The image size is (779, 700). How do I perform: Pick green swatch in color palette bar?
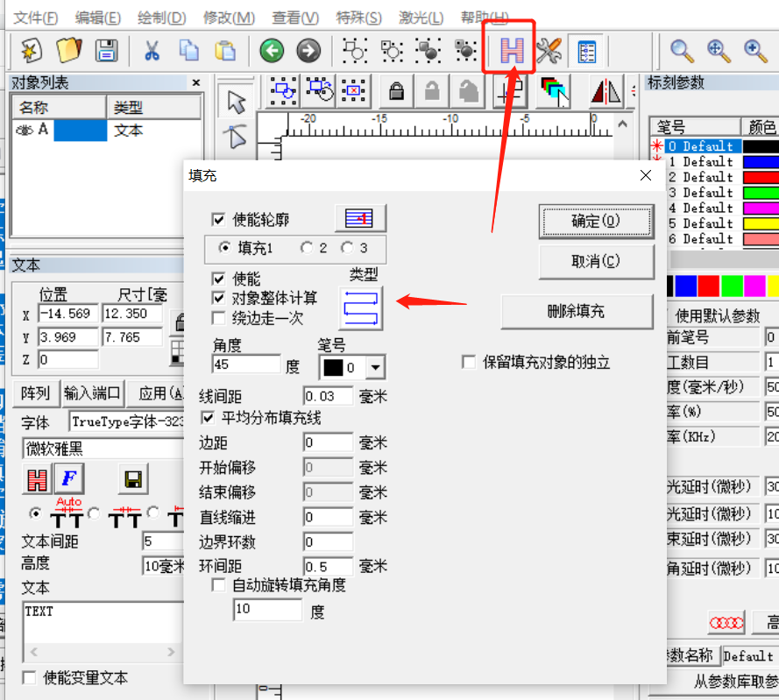[x=732, y=286]
